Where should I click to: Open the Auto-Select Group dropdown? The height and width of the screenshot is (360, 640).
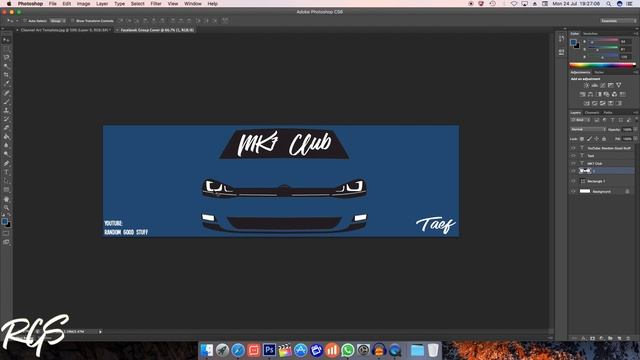click(58, 20)
